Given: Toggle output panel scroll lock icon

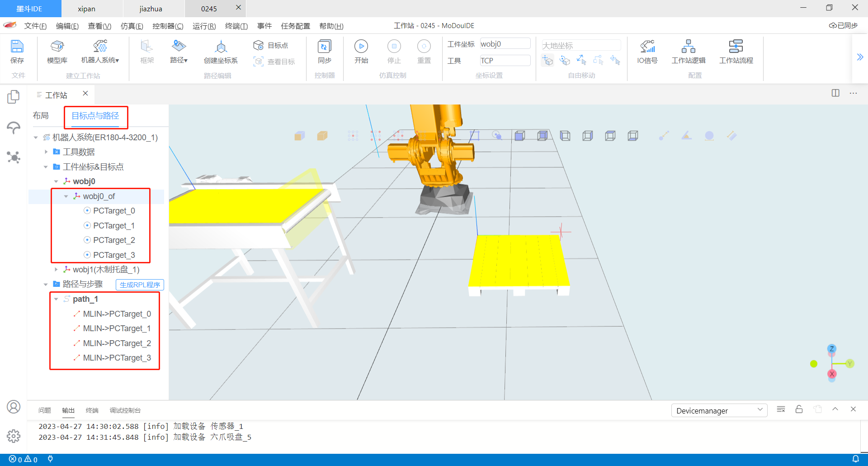Looking at the screenshot, I should point(799,409).
